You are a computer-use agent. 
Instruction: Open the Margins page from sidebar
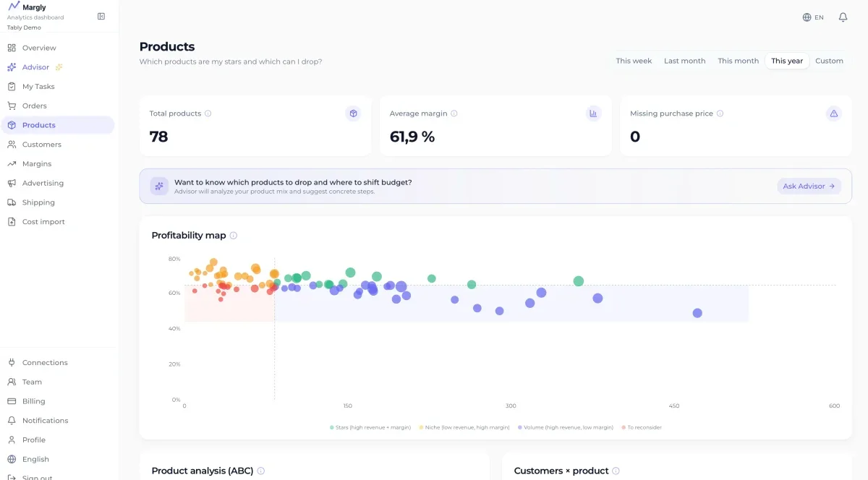[37, 163]
